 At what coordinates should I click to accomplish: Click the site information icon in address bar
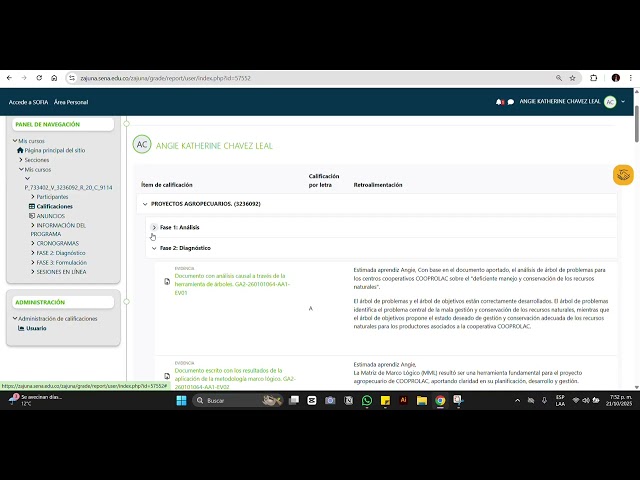[72, 78]
